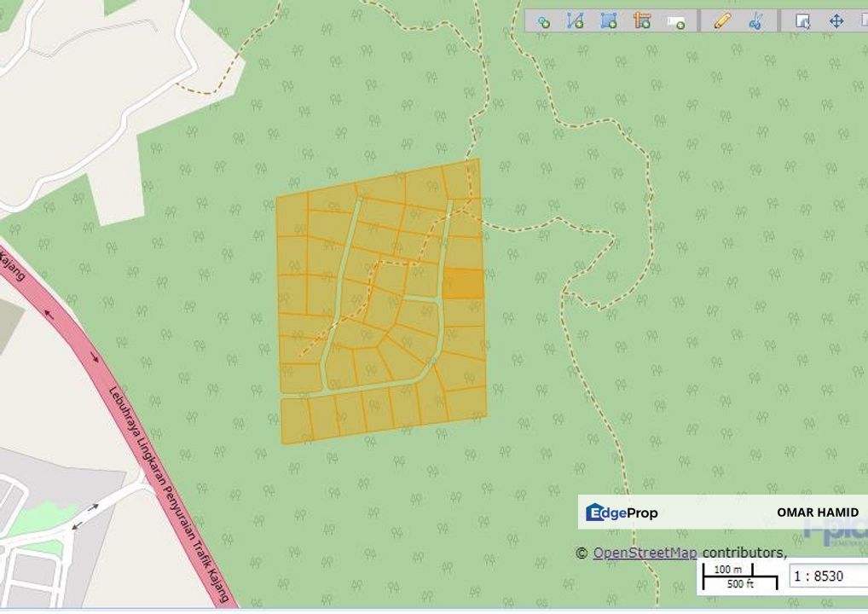
Task: Click the two-way arrow side road junction
Action: 84,517
